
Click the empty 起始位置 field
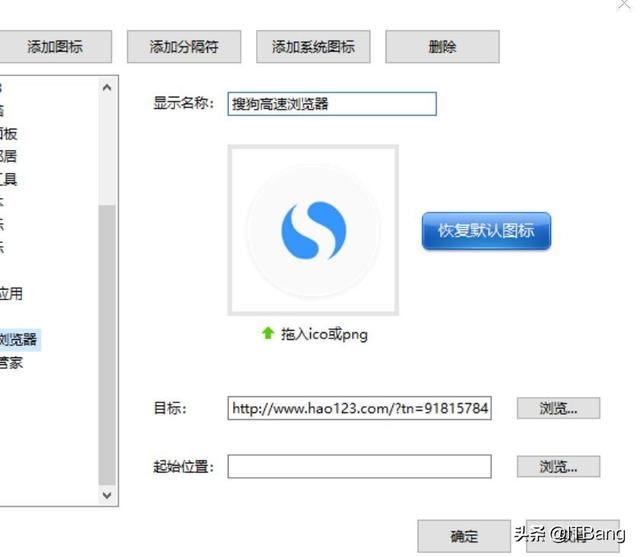[x=359, y=466]
